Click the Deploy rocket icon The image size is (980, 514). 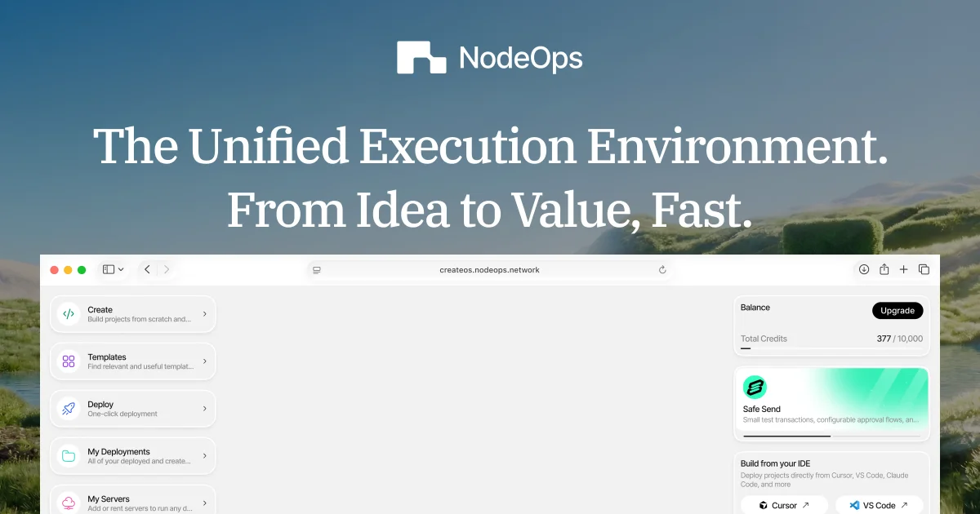tap(69, 409)
